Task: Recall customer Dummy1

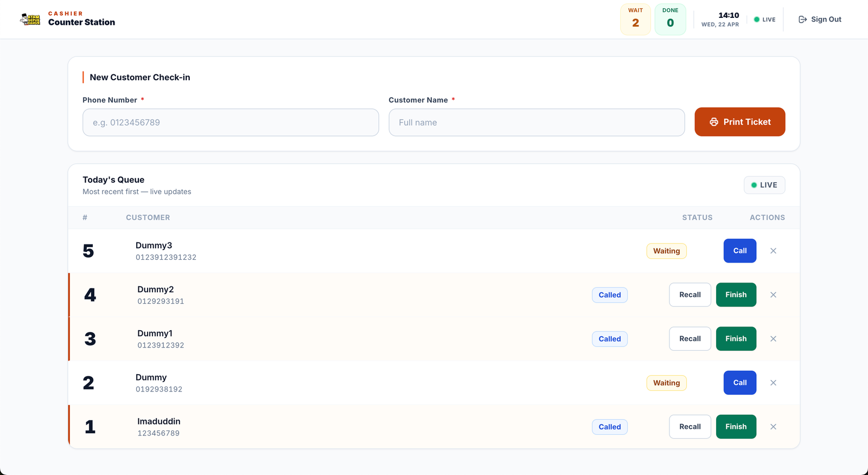Action: pos(690,339)
